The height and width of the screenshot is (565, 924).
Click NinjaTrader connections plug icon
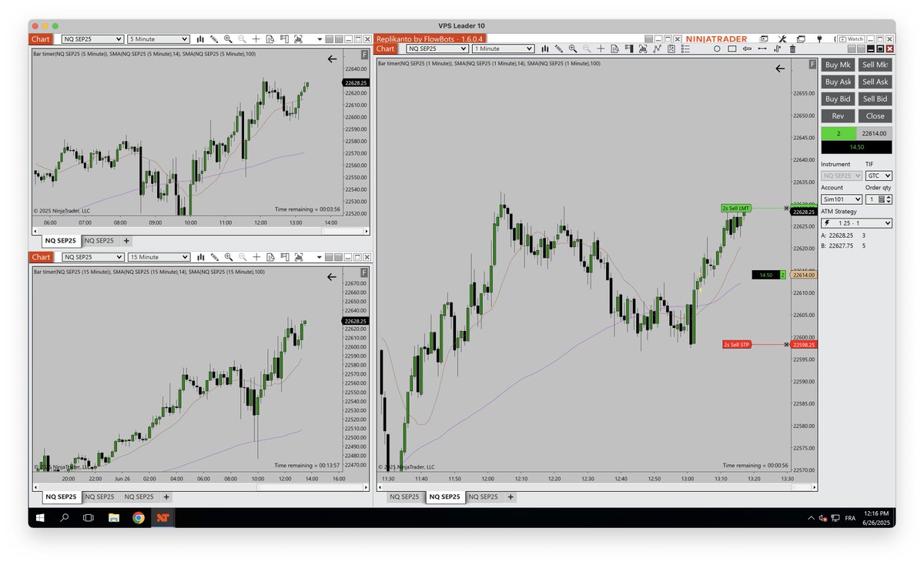(x=820, y=38)
